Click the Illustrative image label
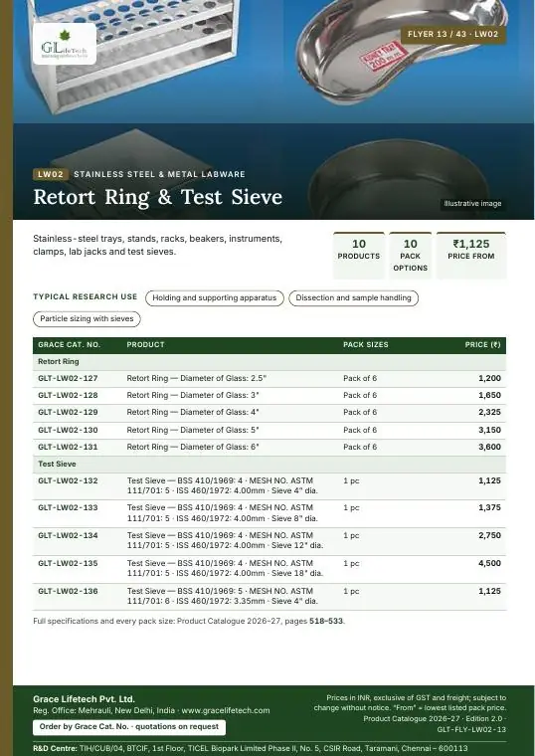 [472, 204]
